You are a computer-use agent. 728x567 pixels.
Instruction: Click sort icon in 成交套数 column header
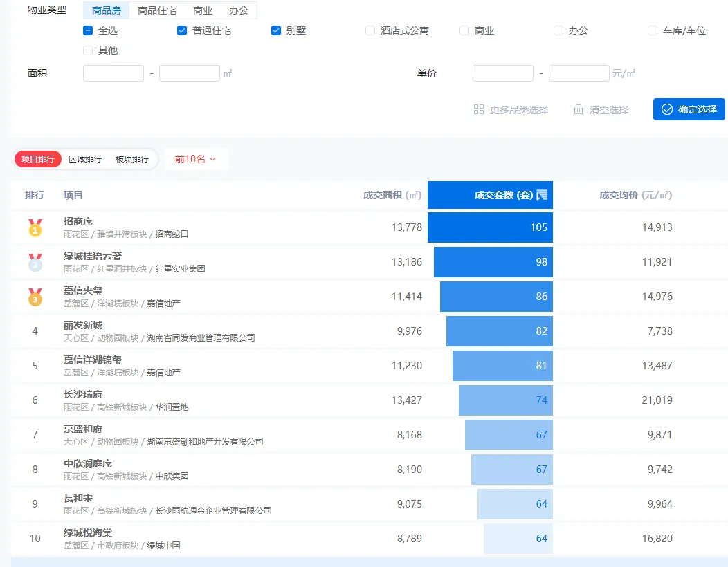click(542, 195)
